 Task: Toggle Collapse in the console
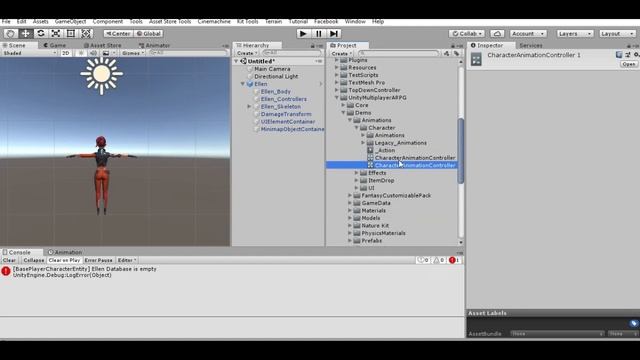[x=33, y=260]
